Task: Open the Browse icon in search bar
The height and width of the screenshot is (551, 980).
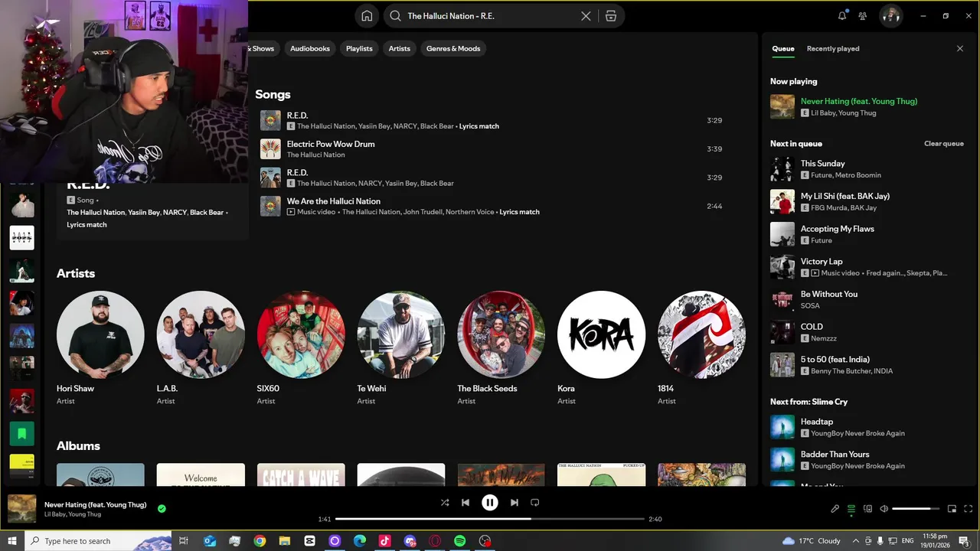Action: tap(611, 16)
